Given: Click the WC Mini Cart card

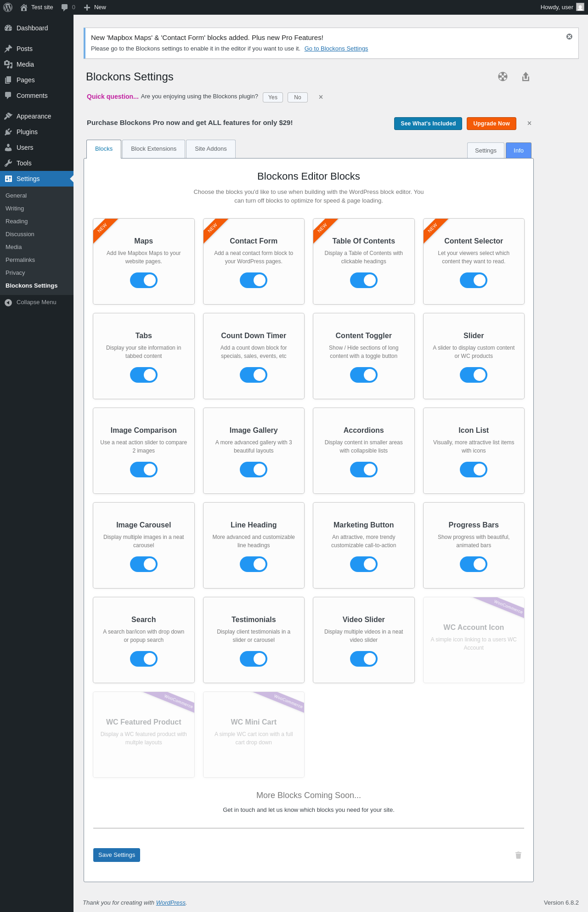Looking at the screenshot, I should point(254,735).
